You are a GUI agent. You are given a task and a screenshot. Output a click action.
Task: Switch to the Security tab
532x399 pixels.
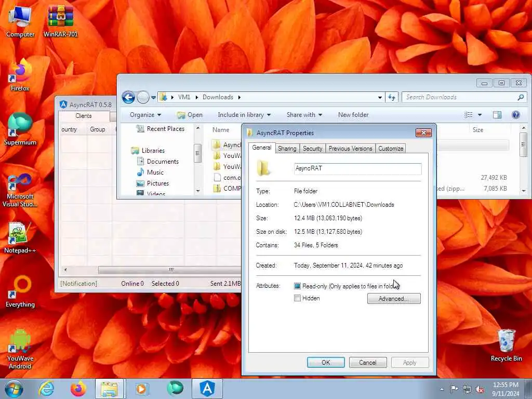(x=312, y=149)
